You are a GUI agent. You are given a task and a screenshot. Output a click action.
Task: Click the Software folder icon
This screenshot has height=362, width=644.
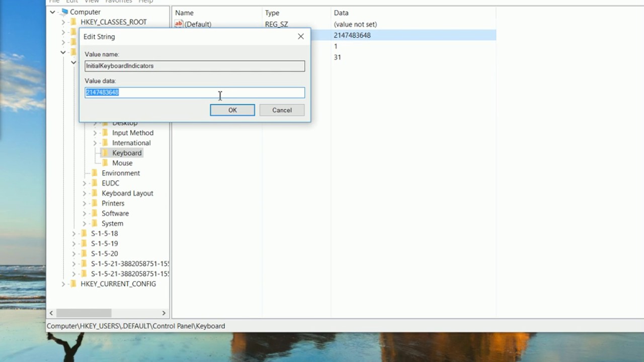click(x=94, y=213)
